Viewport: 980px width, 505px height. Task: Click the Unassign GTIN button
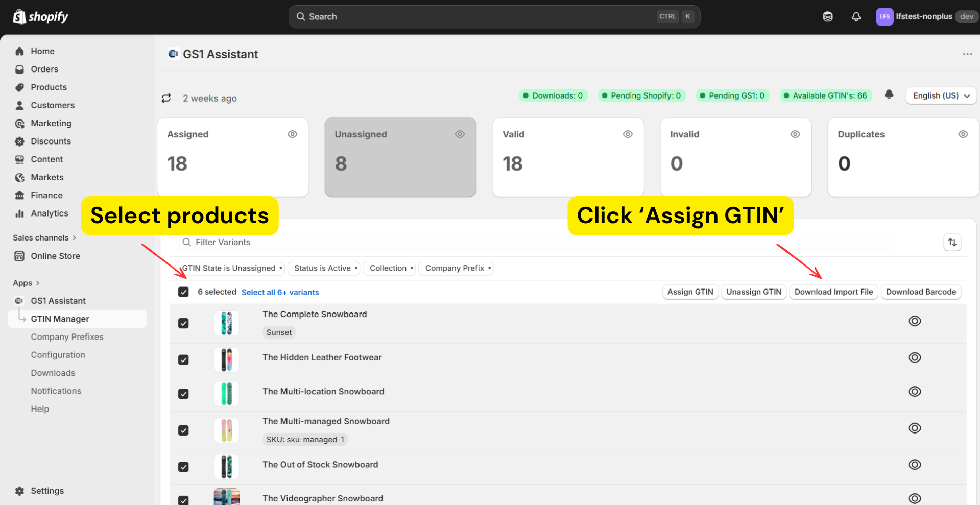coord(754,292)
